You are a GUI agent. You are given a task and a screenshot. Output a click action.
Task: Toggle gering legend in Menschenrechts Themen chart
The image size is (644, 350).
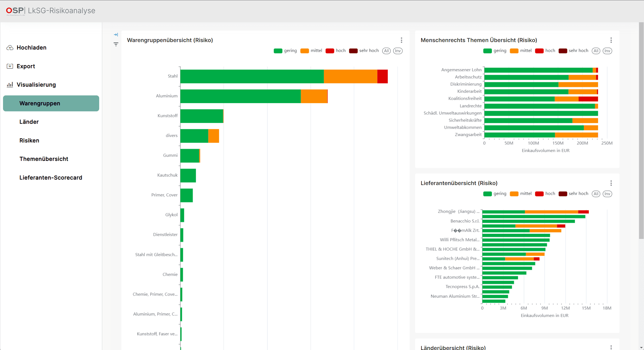tap(495, 51)
